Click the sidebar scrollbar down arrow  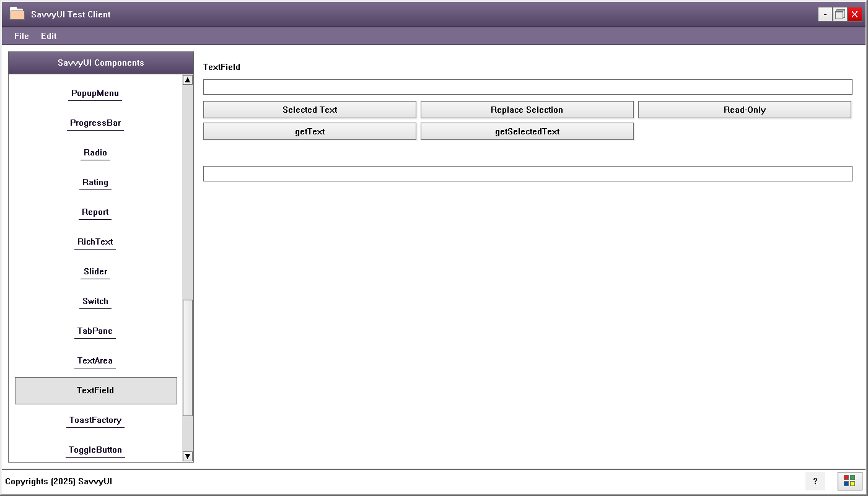click(x=187, y=456)
